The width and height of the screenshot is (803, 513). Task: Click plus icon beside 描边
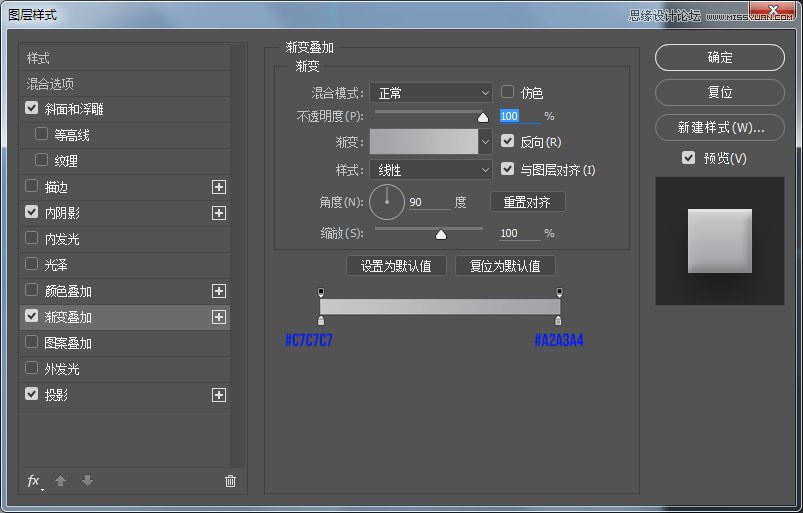tap(219, 187)
